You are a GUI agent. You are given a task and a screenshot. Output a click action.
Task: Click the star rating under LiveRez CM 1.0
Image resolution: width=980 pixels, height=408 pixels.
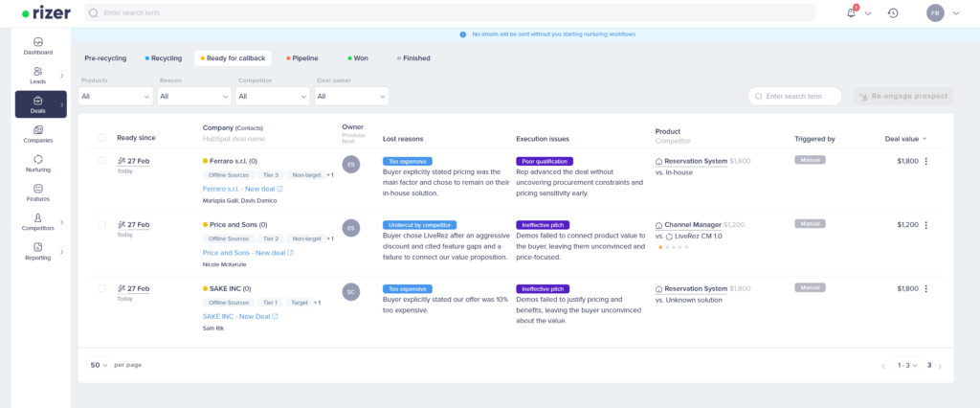click(x=674, y=246)
